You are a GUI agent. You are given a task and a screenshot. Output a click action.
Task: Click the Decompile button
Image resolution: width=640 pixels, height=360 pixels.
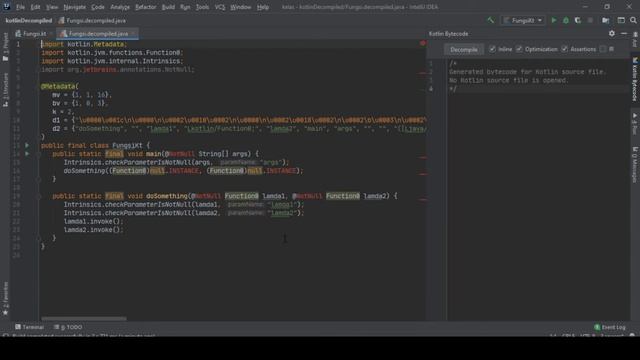pos(464,49)
